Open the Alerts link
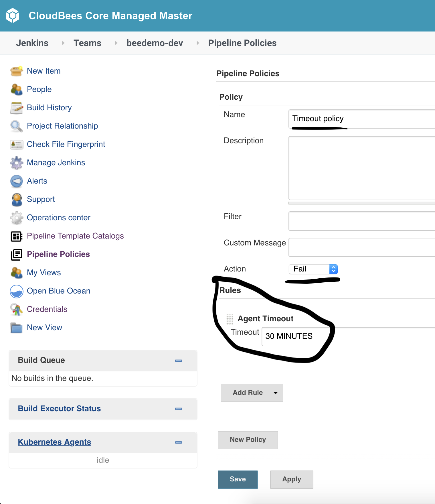Viewport: 435px width, 504px height. point(37,181)
